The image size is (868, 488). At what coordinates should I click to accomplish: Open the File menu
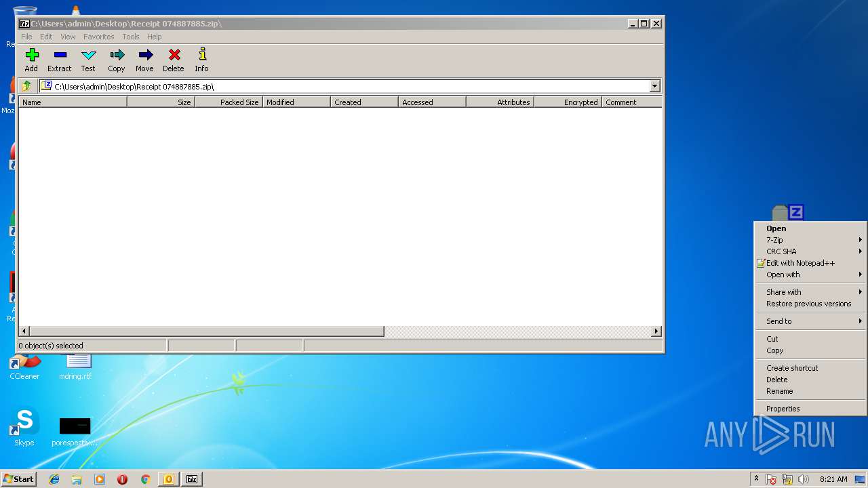(26, 37)
